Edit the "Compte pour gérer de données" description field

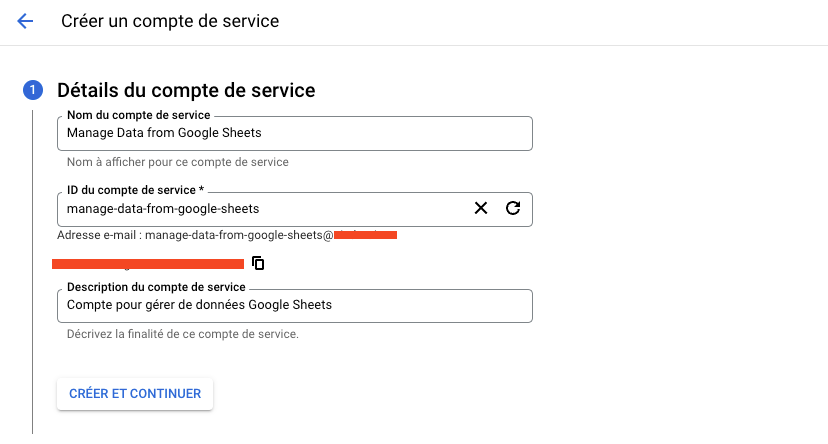[x=295, y=305]
